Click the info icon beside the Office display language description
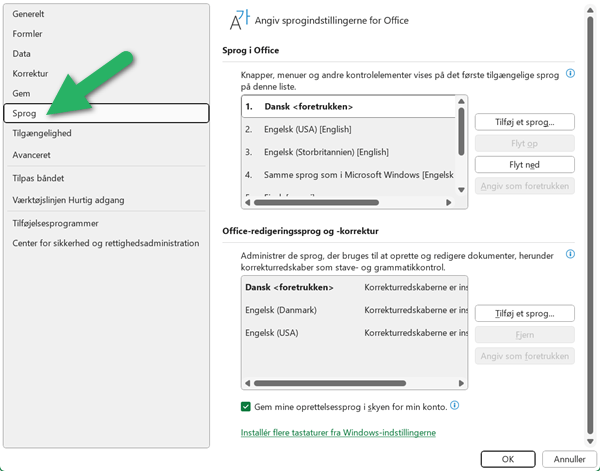600x471 pixels. (570, 74)
